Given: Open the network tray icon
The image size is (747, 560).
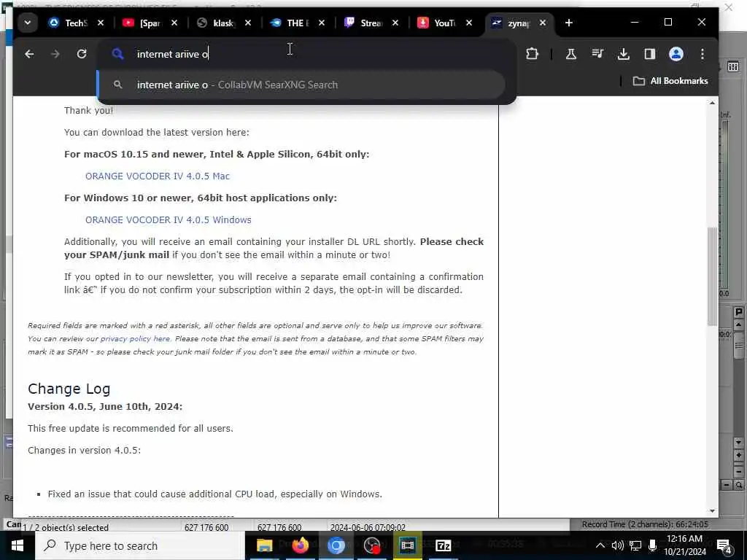Looking at the screenshot, I should (635, 545).
